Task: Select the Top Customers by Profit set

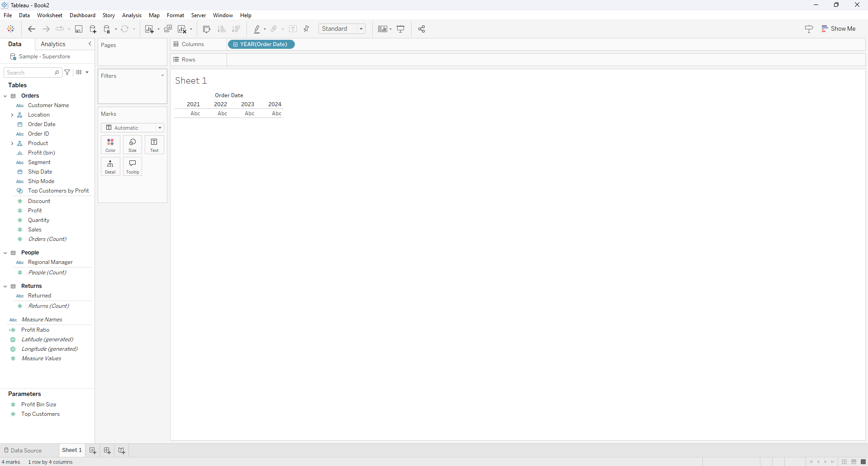Action: tap(58, 191)
